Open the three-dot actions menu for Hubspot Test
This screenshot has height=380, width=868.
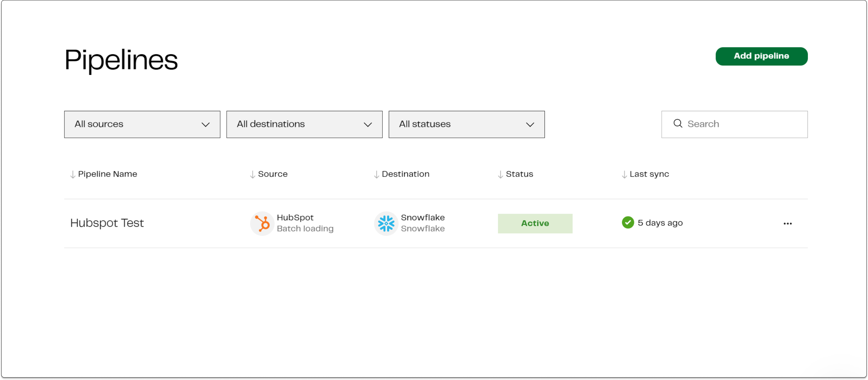pyautogui.click(x=788, y=223)
